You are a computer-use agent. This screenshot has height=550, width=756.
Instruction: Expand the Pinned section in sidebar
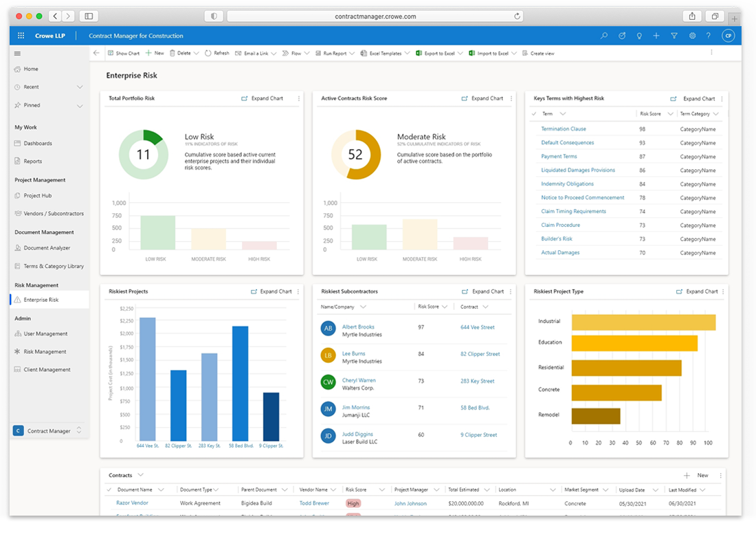coord(80,106)
